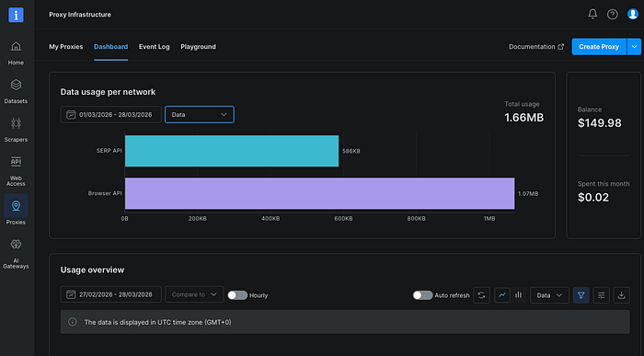Select the Dashboard tab

pyautogui.click(x=110, y=47)
